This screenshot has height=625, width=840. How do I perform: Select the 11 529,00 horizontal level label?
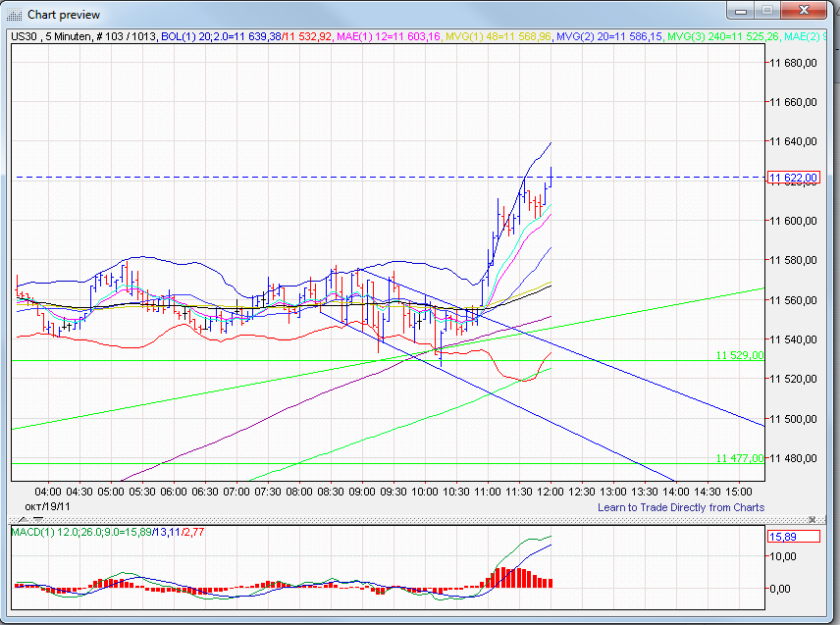click(x=739, y=355)
